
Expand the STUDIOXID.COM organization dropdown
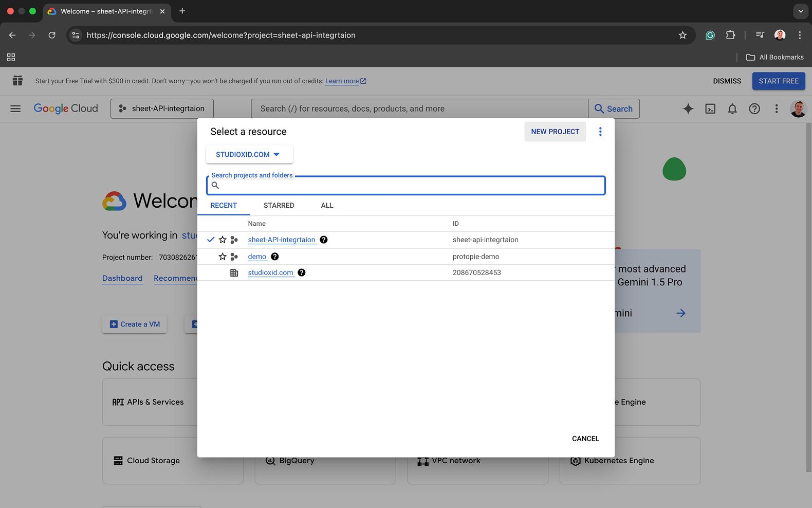pos(249,154)
